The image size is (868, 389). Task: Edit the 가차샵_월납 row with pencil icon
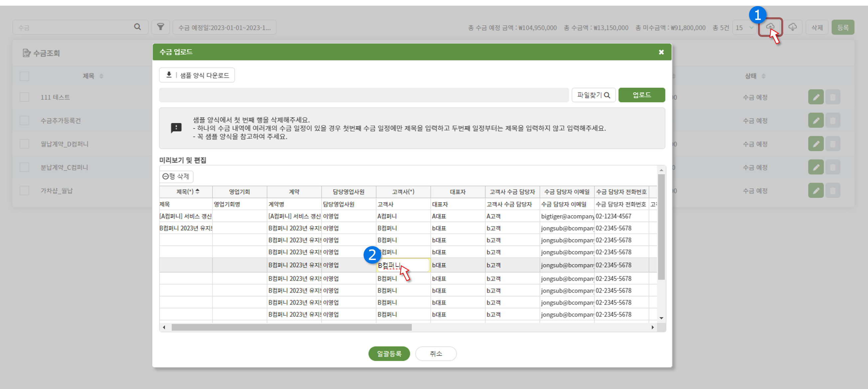point(816,191)
